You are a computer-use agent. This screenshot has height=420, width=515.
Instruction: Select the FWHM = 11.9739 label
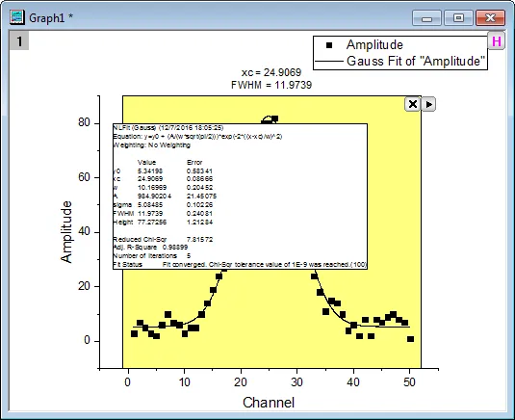[x=271, y=85]
